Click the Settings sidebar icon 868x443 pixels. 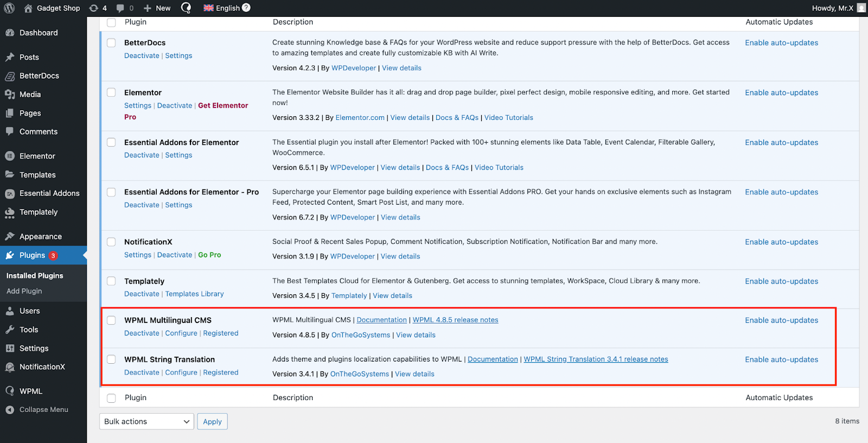point(10,349)
